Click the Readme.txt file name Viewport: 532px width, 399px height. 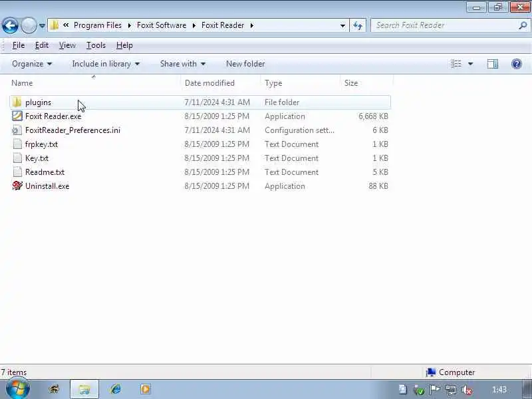pos(45,172)
